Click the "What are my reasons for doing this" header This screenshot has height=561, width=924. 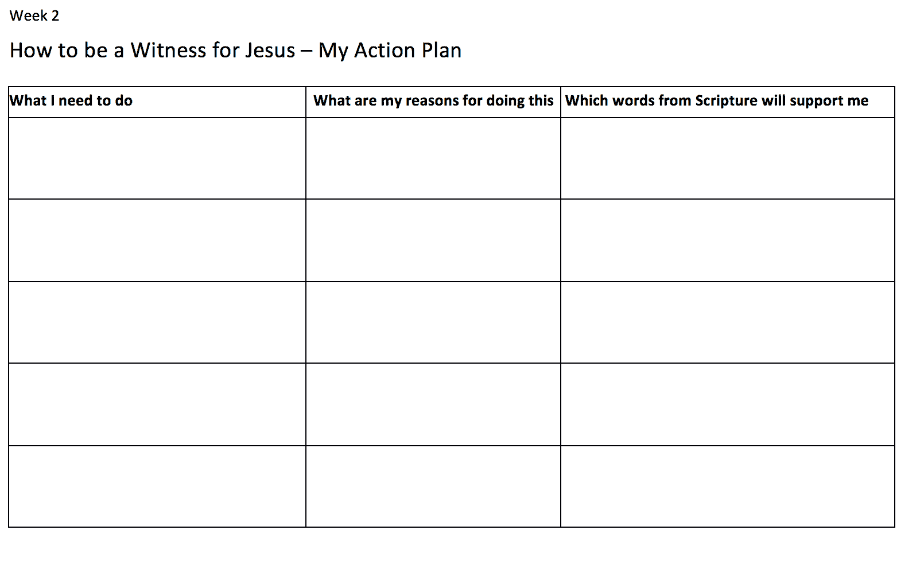click(x=433, y=101)
